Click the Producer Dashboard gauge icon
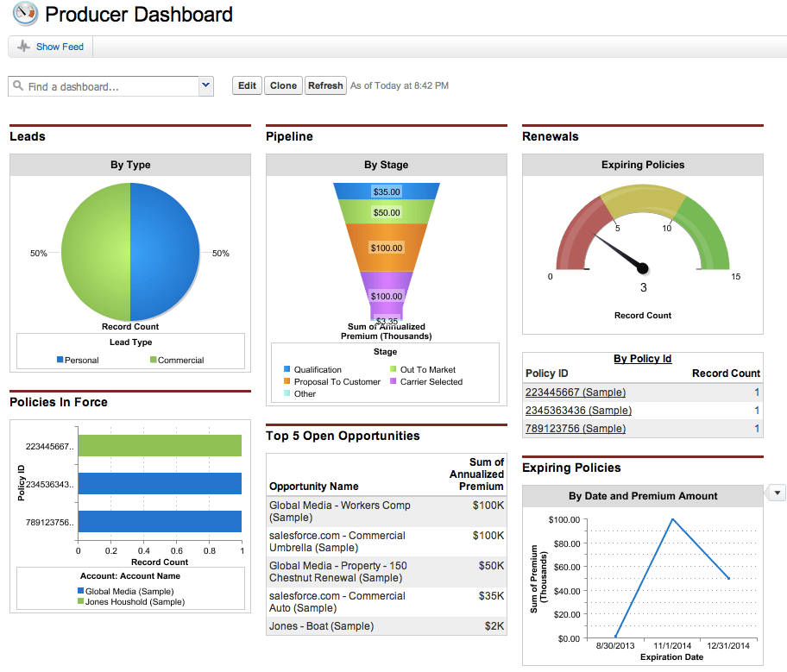 (25, 14)
